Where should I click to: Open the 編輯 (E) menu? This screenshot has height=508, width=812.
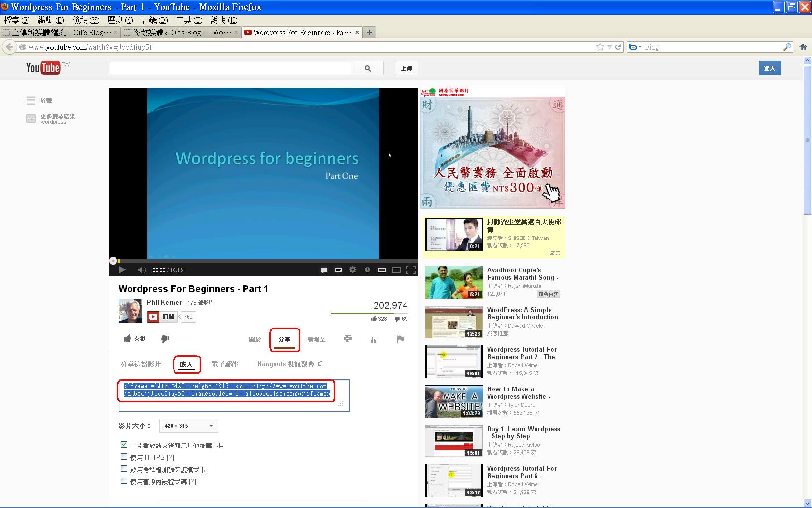[51, 20]
